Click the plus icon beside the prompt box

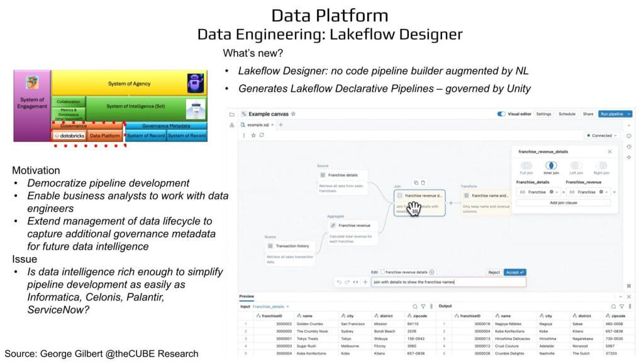[365, 282]
